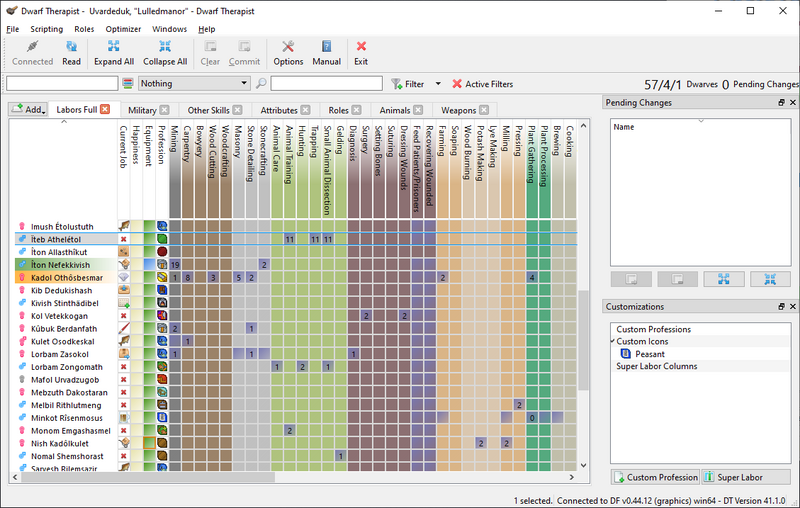The image size is (800, 508).
Task: Close the Labors Full tab via its X
Action: click(105, 109)
